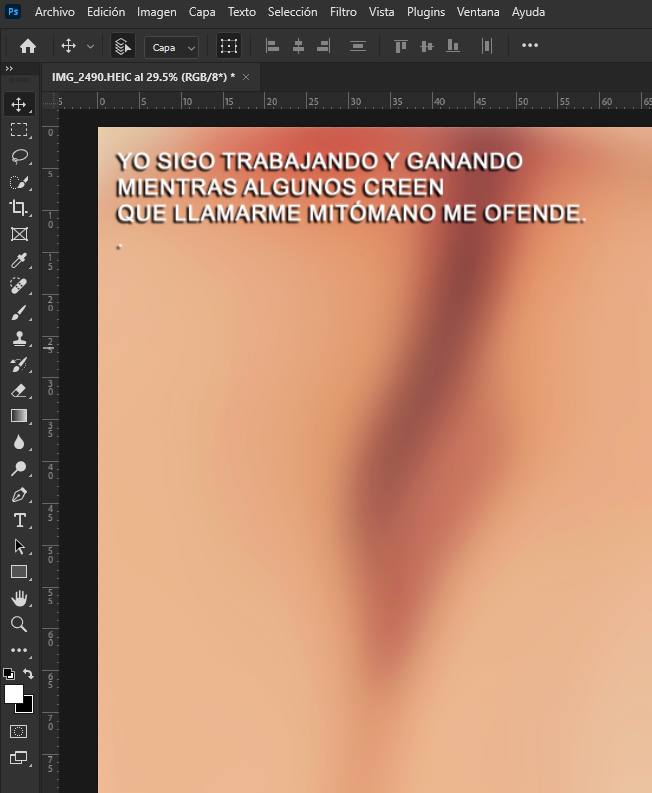Click the Home button in options bar
Viewport: 652px width, 793px height.
[x=28, y=46]
